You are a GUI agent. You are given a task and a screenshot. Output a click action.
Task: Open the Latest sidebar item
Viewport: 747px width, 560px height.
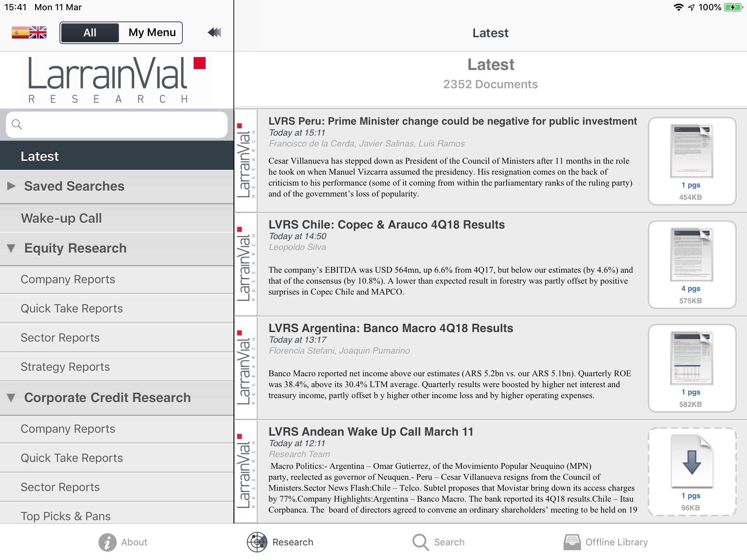(117, 156)
